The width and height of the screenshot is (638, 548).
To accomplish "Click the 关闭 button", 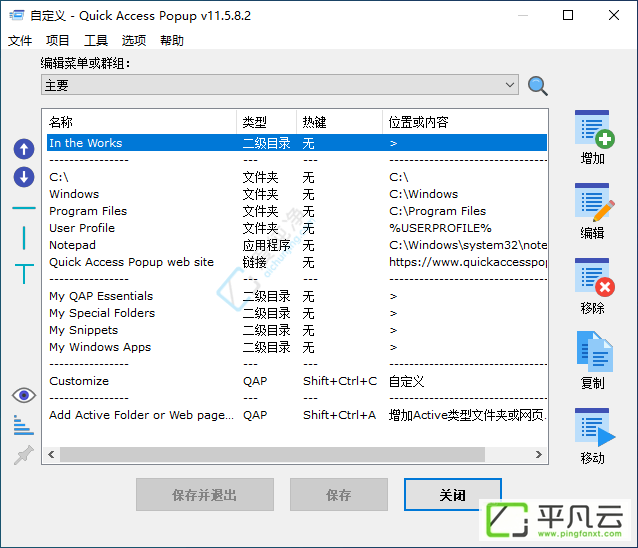I will 452,495.
